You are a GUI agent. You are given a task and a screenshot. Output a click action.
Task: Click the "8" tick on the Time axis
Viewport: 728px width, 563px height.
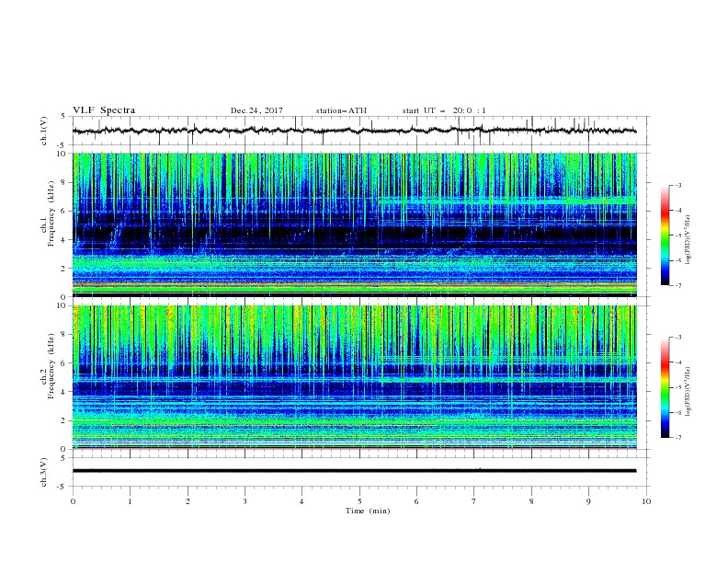pyautogui.click(x=531, y=501)
